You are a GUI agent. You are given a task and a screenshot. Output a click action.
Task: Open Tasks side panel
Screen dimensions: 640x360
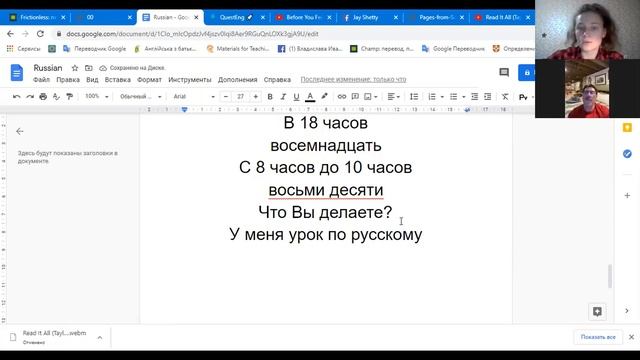pyautogui.click(x=627, y=154)
